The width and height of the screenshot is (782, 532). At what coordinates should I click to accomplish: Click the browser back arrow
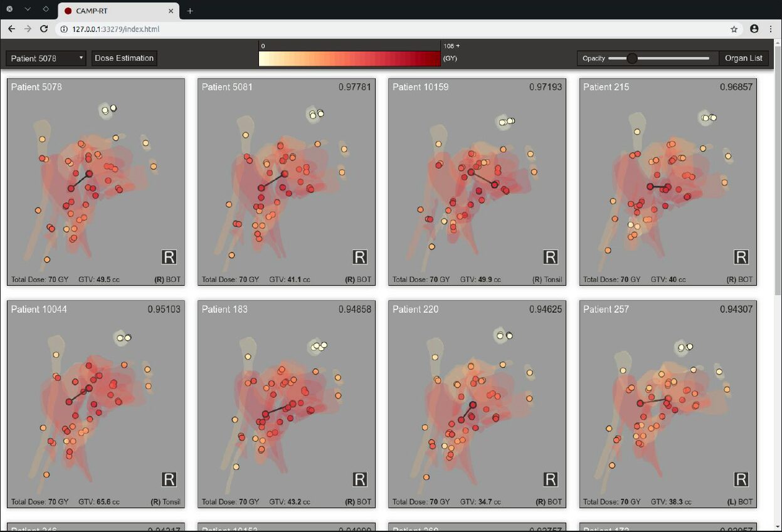11,29
